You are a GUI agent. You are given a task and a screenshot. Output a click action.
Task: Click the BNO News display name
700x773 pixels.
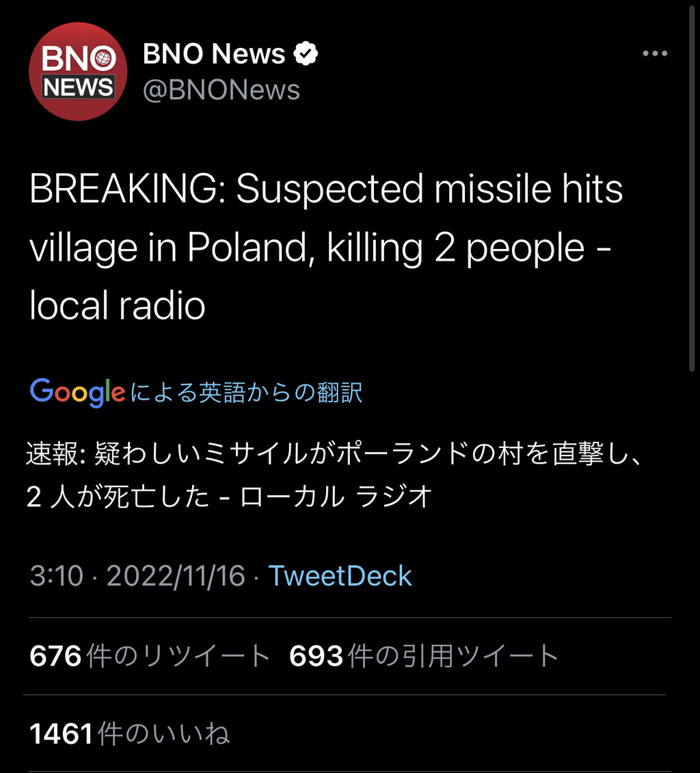(x=214, y=54)
